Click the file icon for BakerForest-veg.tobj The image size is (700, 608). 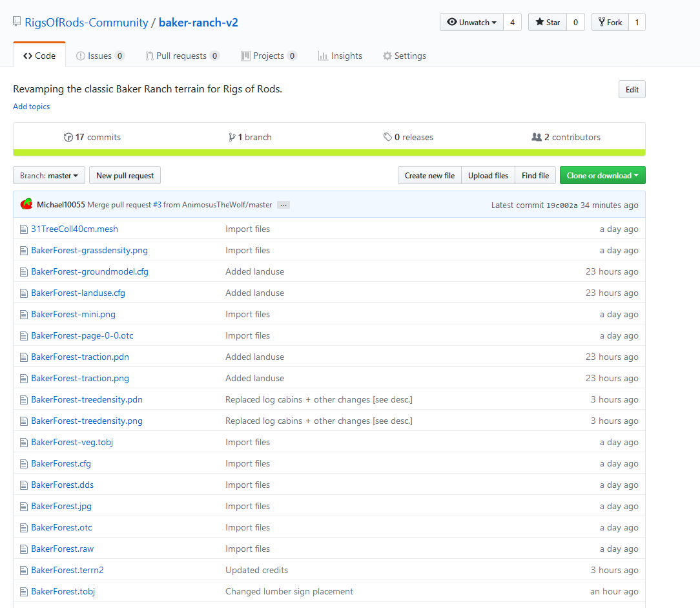click(24, 443)
